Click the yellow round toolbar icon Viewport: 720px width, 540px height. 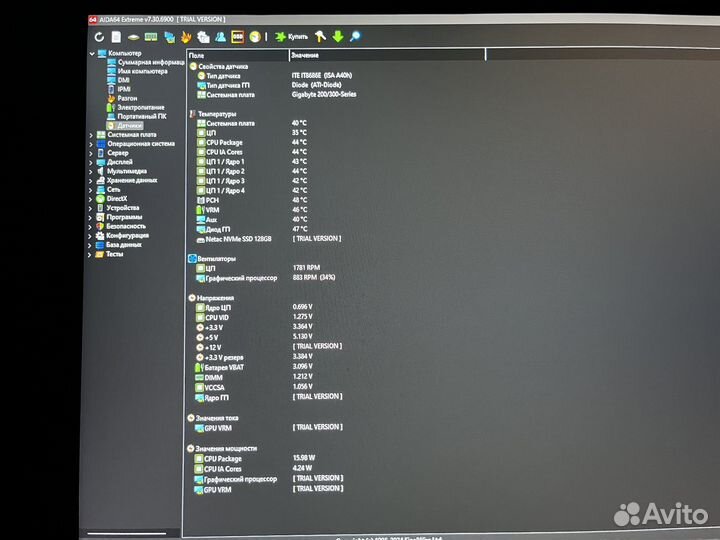tap(255, 37)
